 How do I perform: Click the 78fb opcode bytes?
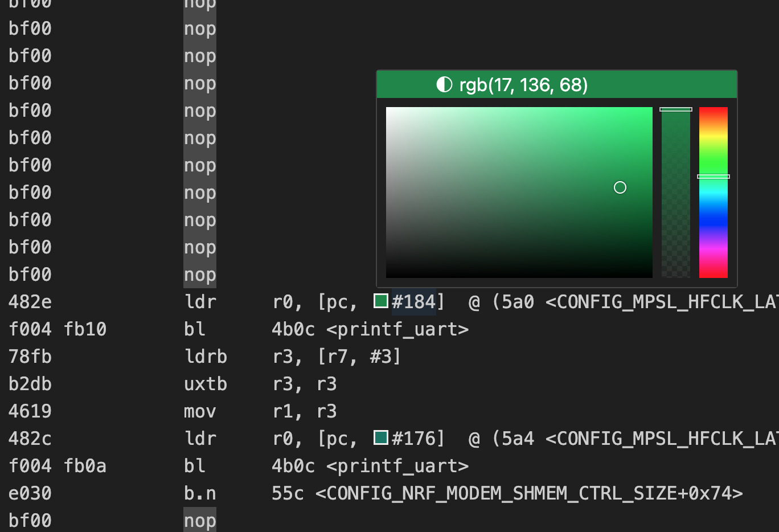[30, 357]
